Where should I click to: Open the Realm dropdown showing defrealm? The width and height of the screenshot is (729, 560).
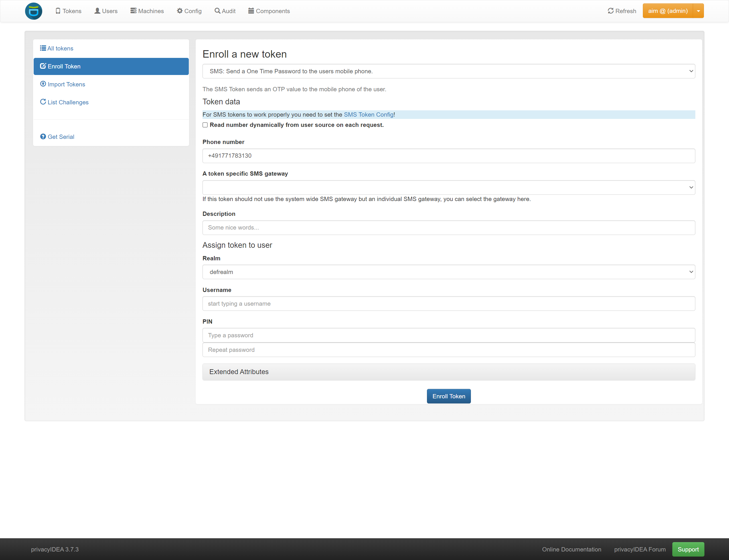(x=448, y=272)
